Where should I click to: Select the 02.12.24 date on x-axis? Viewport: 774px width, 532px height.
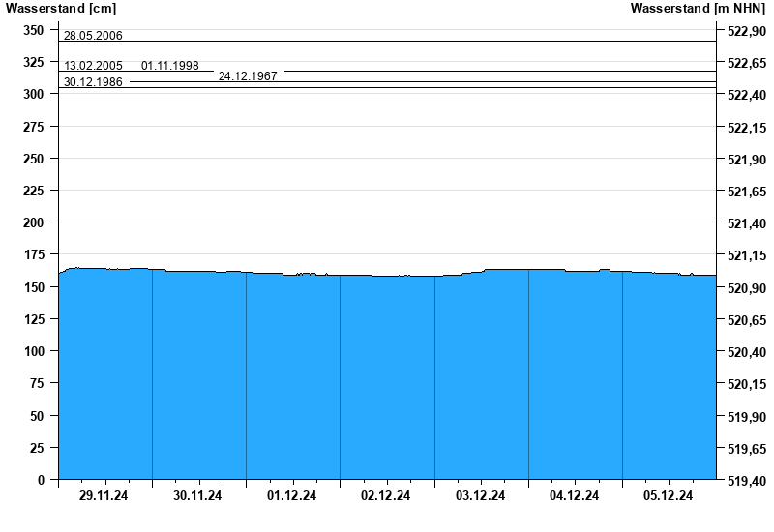click(x=386, y=496)
